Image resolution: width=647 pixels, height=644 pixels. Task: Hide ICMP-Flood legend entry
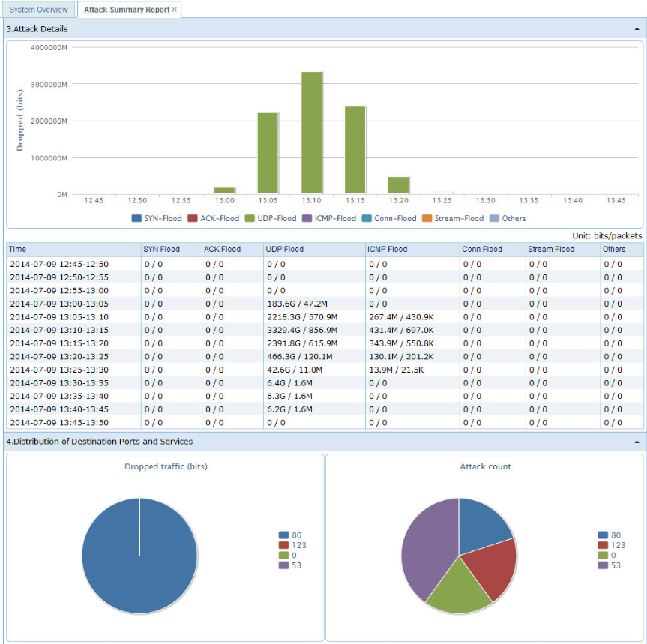(329, 219)
